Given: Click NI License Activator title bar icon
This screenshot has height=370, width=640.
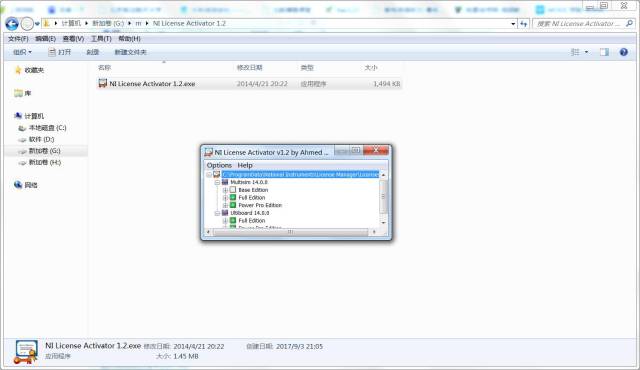Looking at the screenshot, I should (x=209, y=152).
